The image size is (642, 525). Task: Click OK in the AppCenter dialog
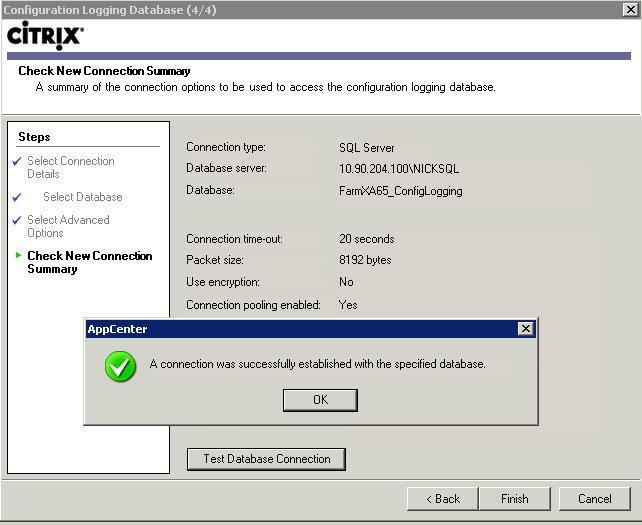[320, 400]
